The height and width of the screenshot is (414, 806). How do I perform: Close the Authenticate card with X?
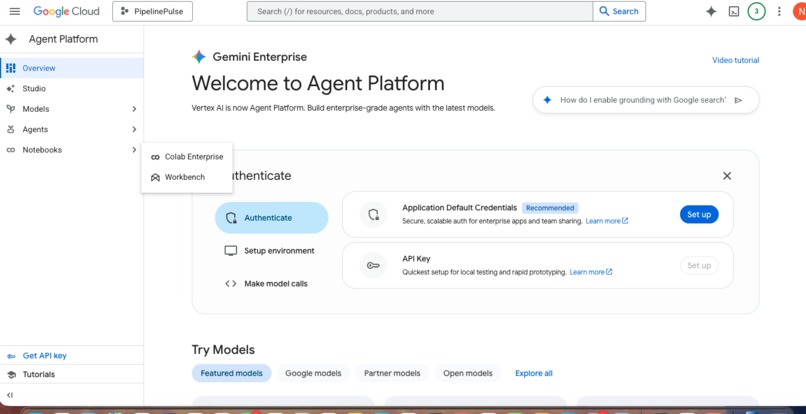[727, 176]
